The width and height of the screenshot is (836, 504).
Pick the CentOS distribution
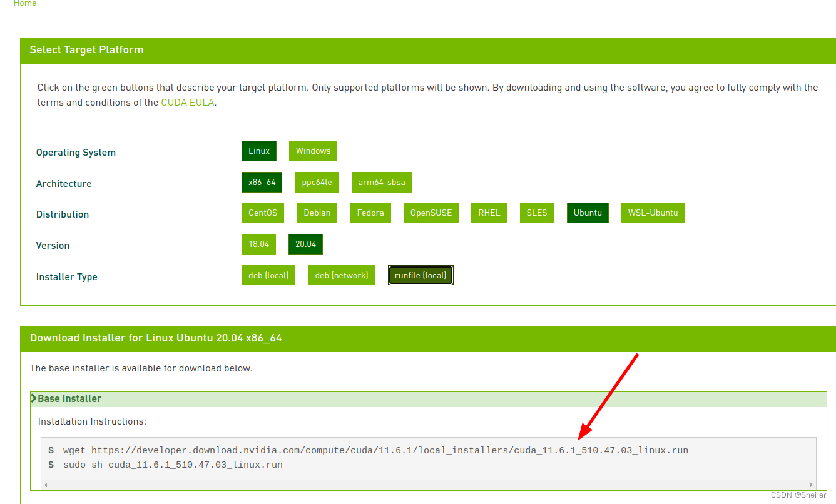[x=263, y=213]
